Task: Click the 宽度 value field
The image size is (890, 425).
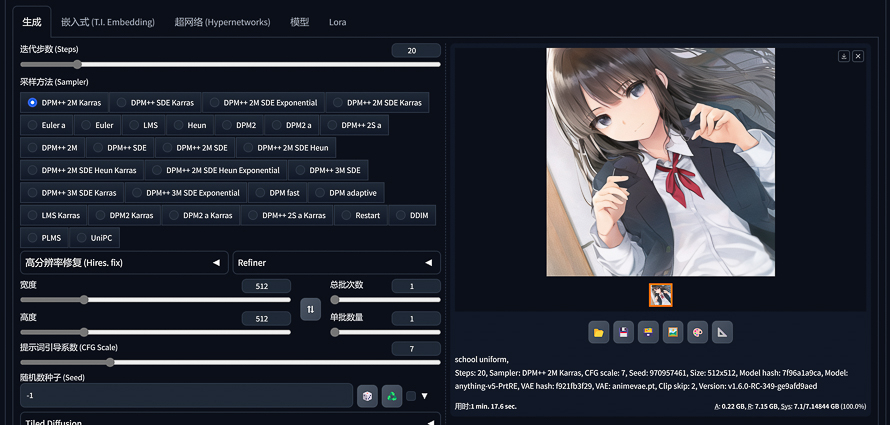Action: point(266,287)
